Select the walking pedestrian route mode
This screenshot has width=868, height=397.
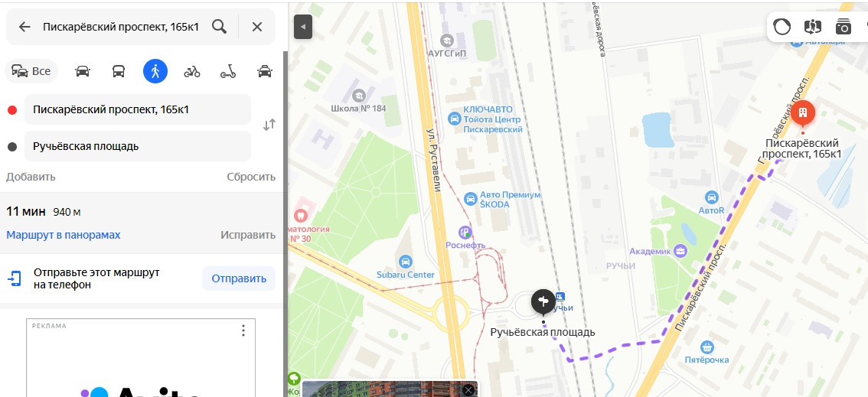pyautogui.click(x=155, y=71)
